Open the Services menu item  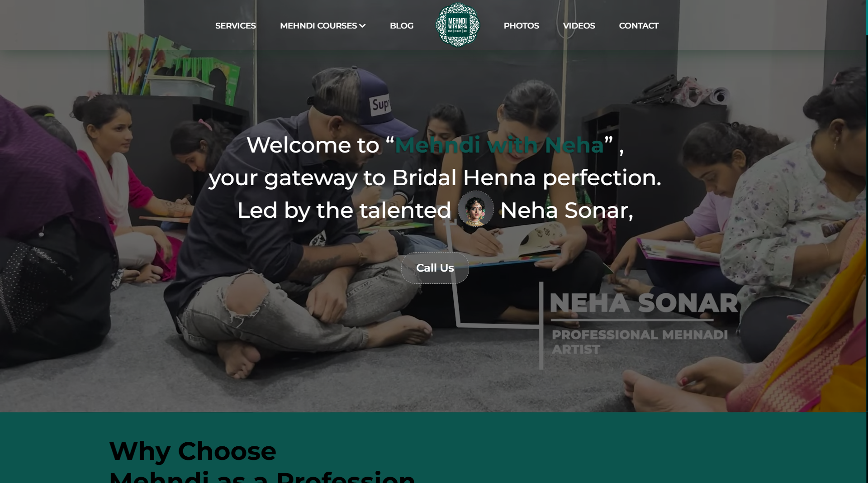[x=236, y=26]
